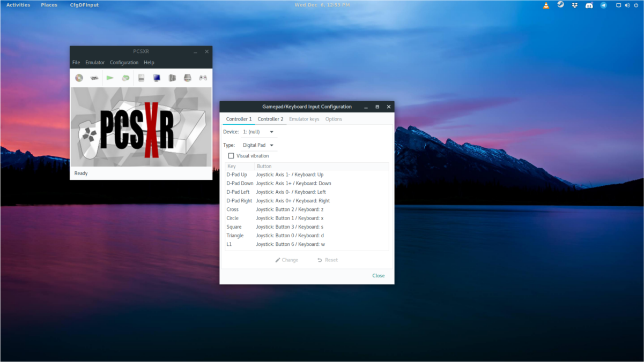The image size is (644, 362).
Task: Click the power icon in top bar
Action: point(636,5)
